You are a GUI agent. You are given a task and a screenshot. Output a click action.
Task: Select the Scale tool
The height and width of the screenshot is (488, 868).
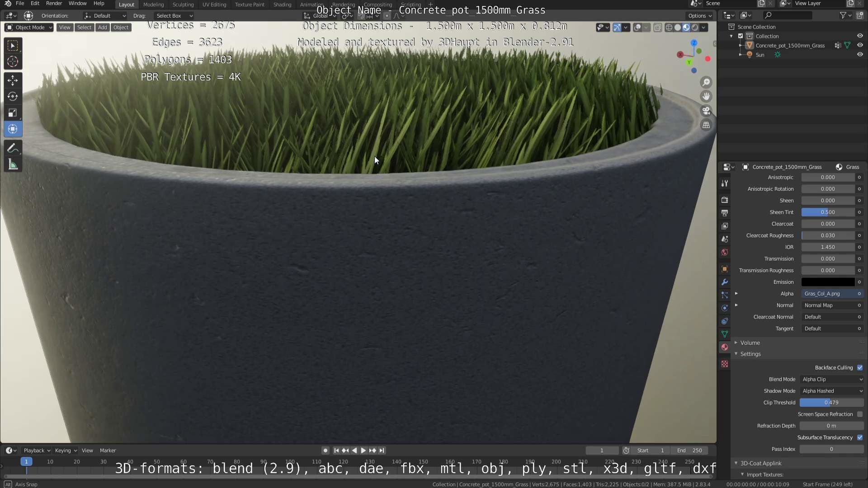13,113
